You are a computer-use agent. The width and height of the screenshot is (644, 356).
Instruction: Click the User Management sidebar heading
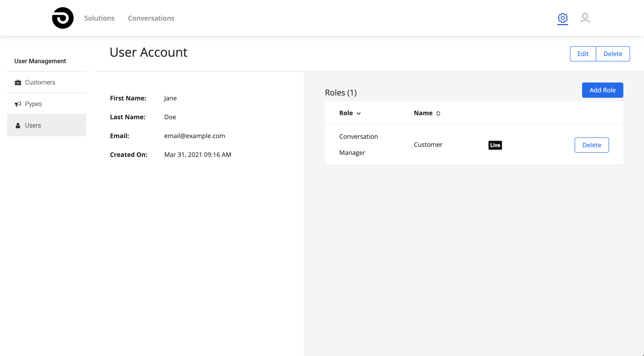click(40, 61)
